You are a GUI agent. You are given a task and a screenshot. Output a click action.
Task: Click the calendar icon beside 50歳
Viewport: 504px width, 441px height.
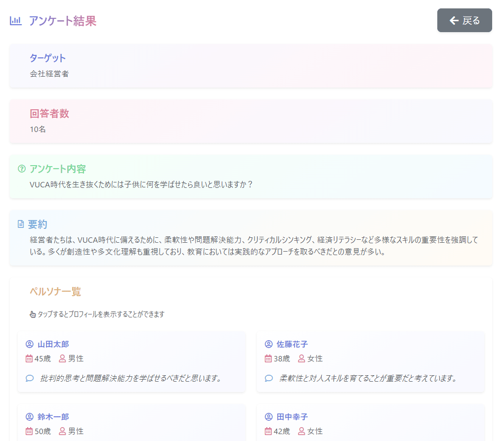[x=29, y=431]
